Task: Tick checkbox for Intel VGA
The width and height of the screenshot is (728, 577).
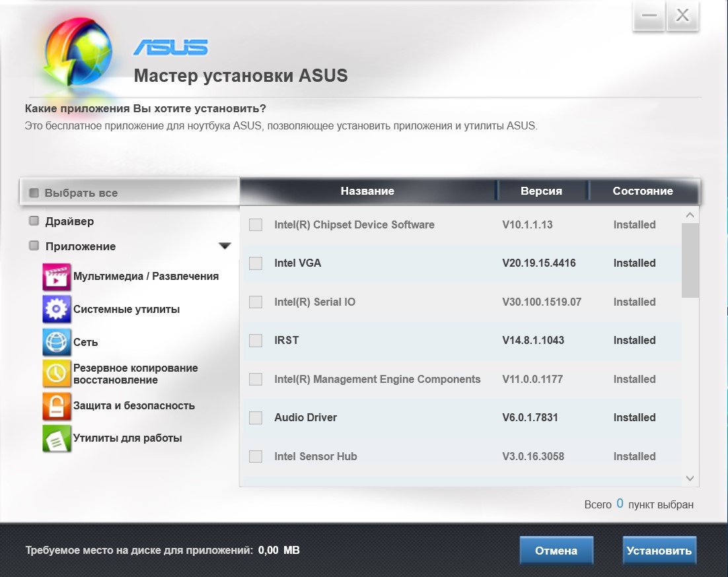Action: [256, 263]
